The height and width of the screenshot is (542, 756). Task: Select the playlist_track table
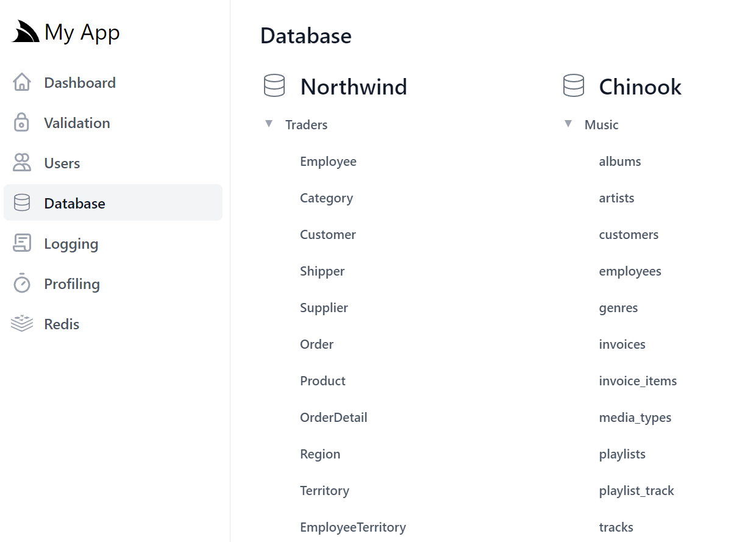(637, 491)
